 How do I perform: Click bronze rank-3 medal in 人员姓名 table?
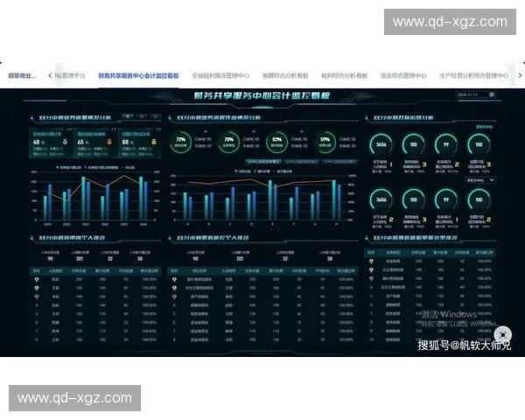(x=37, y=297)
